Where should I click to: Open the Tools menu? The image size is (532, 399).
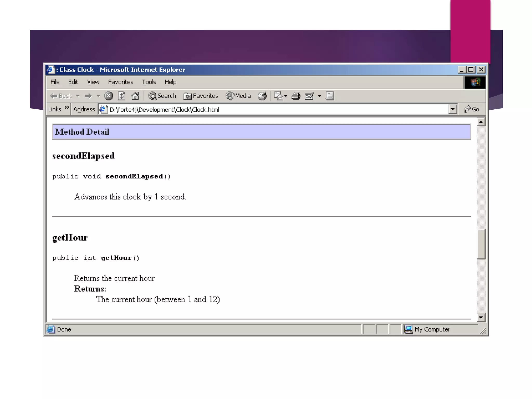pyautogui.click(x=149, y=82)
